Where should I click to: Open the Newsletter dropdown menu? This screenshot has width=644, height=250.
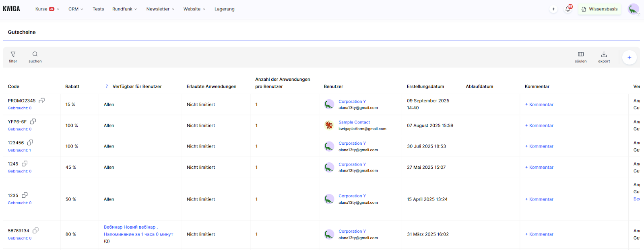(160, 9)
